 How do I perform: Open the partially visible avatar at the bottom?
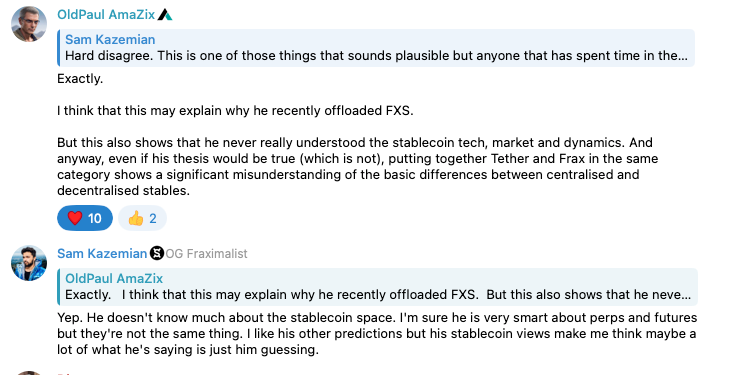29,373
